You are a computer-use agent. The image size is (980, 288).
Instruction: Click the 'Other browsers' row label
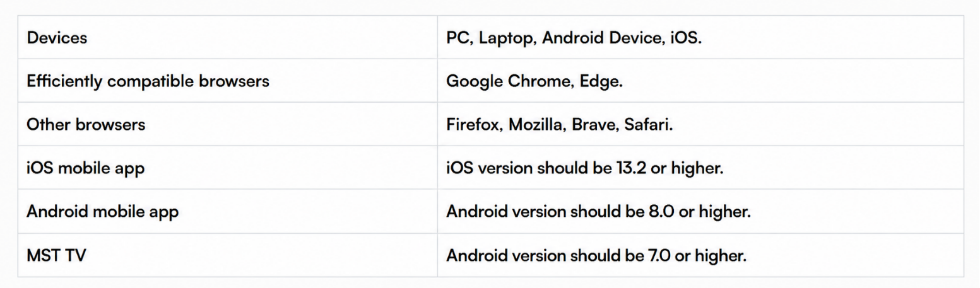[x=86, y=125]
